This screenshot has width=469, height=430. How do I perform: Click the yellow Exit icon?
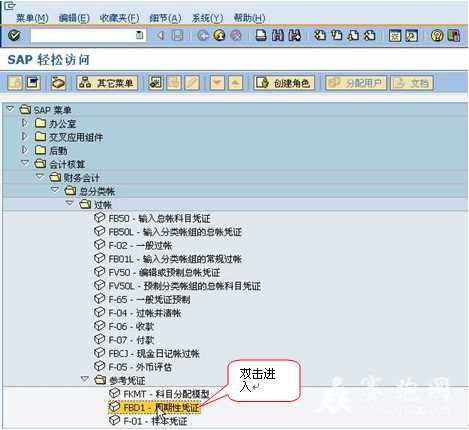click(219, 35)
